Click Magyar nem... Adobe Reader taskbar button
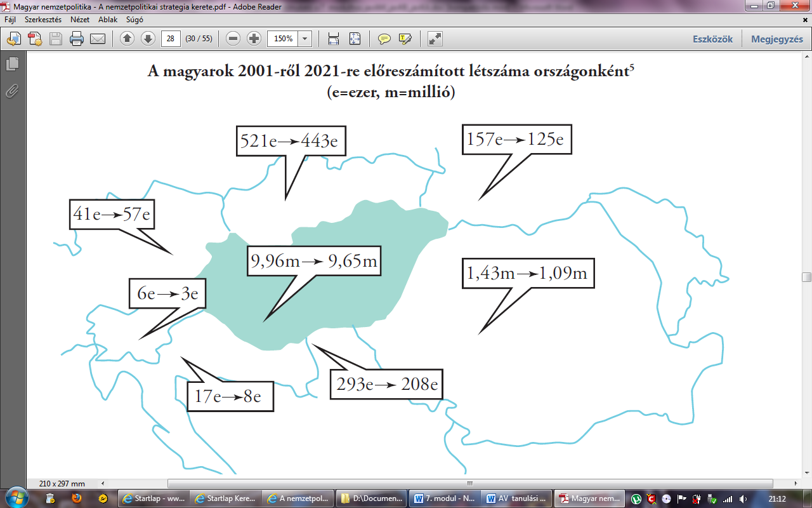 [x=588, y=498]
